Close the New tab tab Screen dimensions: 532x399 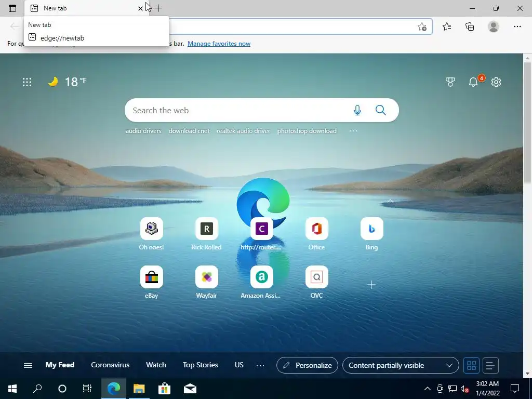point(140,8)
